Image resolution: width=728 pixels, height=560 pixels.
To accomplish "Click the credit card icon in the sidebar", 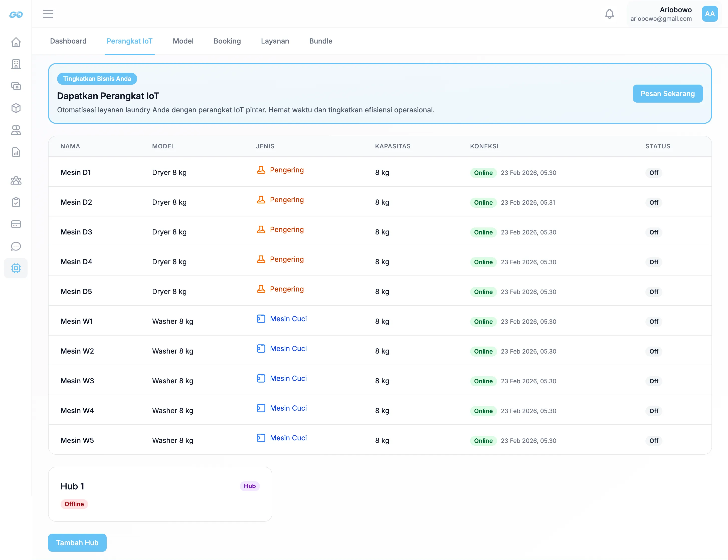I will [x=16, y=224].
